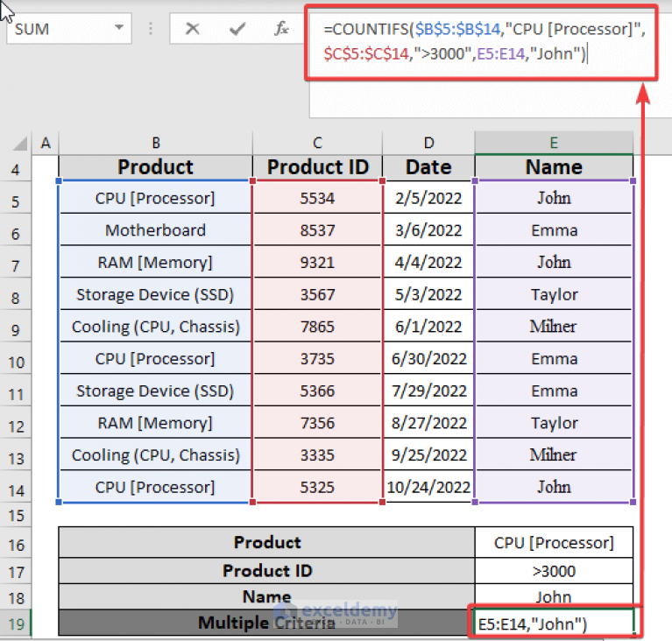Select cell with Product ID 5534
Viewport: 672px width, 641px height.
pos(317,198)
